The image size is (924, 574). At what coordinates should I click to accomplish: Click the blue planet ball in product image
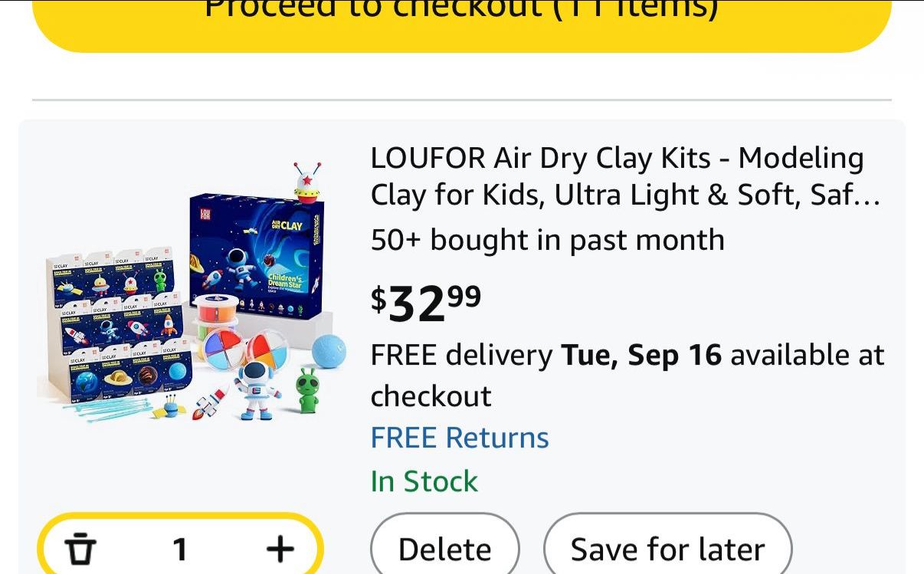coord(329,351)
